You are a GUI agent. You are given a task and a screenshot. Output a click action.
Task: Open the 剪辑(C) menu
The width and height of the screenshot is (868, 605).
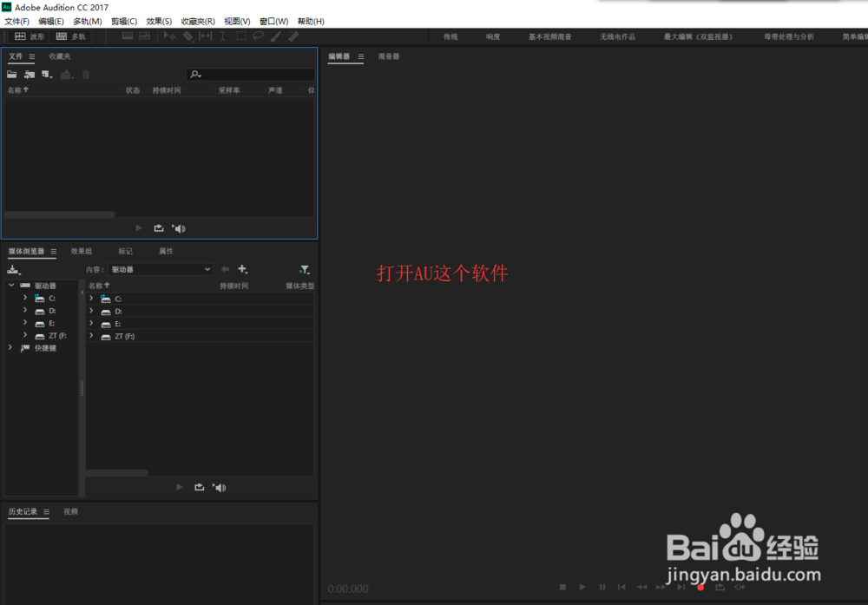124,21
